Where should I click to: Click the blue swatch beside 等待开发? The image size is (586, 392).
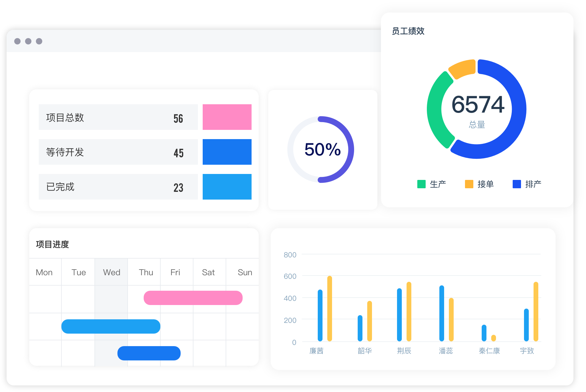[227, 152]
